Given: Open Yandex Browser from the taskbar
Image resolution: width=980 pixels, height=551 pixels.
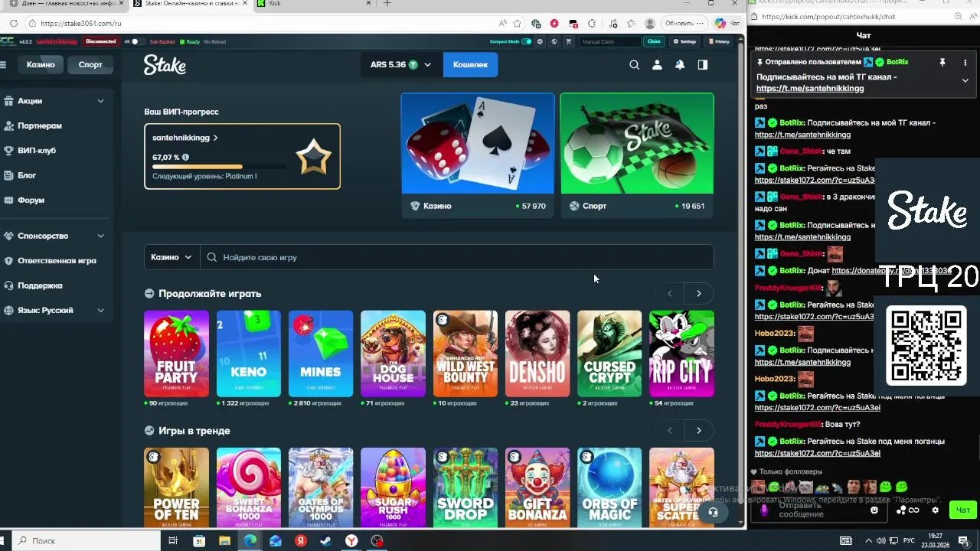Looking at the screenshot, I should [x=351, y=541].
